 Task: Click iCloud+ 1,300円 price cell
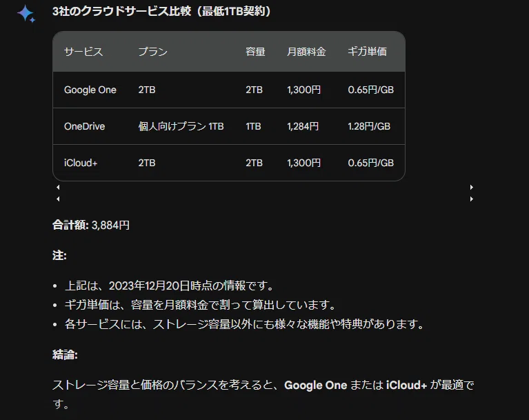coord(303,163)
